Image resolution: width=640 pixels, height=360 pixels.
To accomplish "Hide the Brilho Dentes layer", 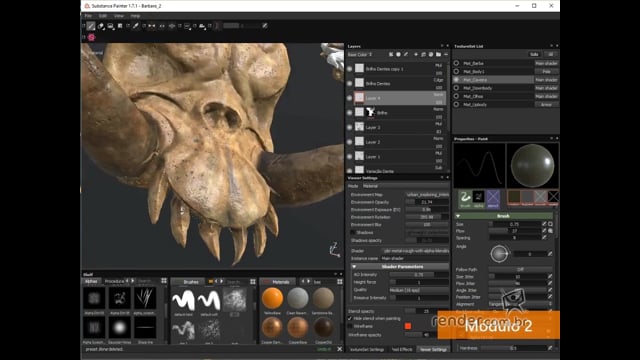I will 349,83.
